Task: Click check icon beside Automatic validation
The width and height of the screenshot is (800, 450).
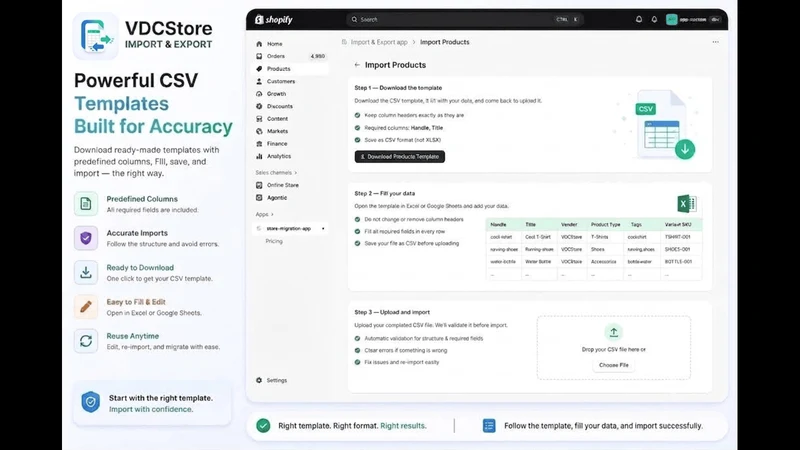Action: click(357, 338)
